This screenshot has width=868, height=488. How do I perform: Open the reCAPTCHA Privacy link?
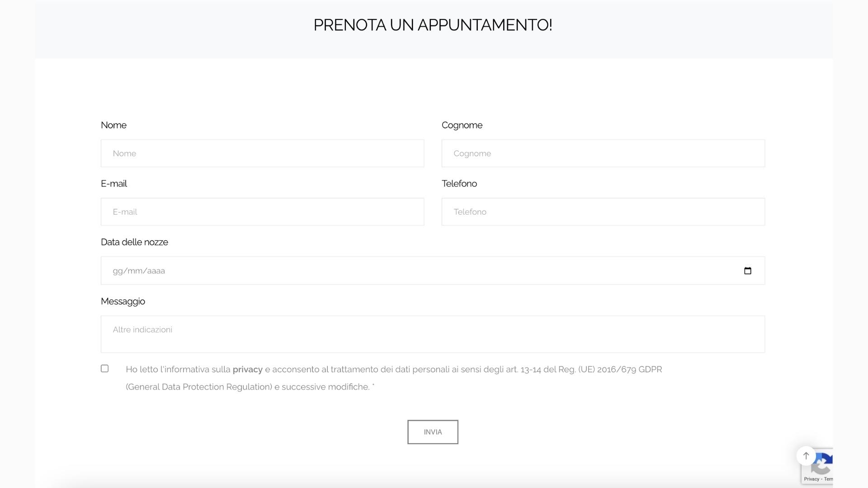coord(811,479)
